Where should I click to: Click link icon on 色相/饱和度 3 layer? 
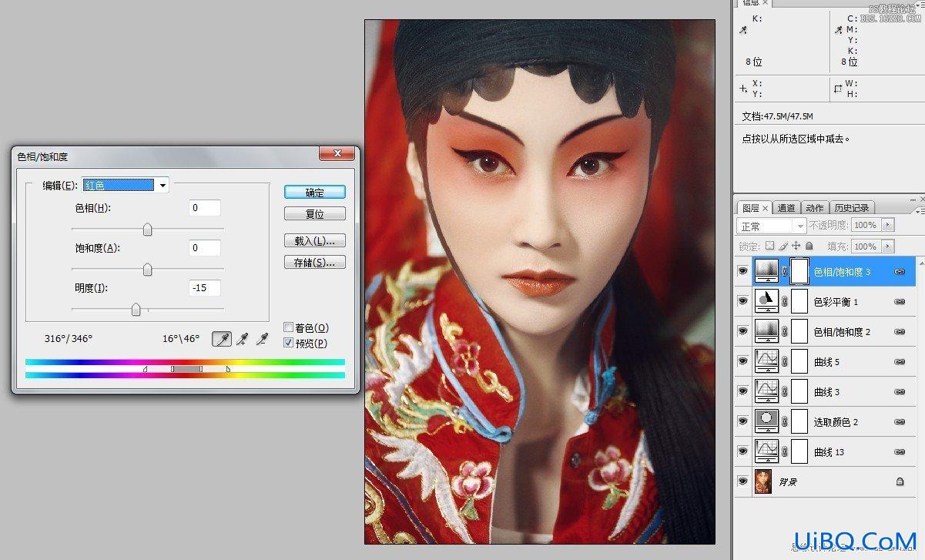(899, 272)
